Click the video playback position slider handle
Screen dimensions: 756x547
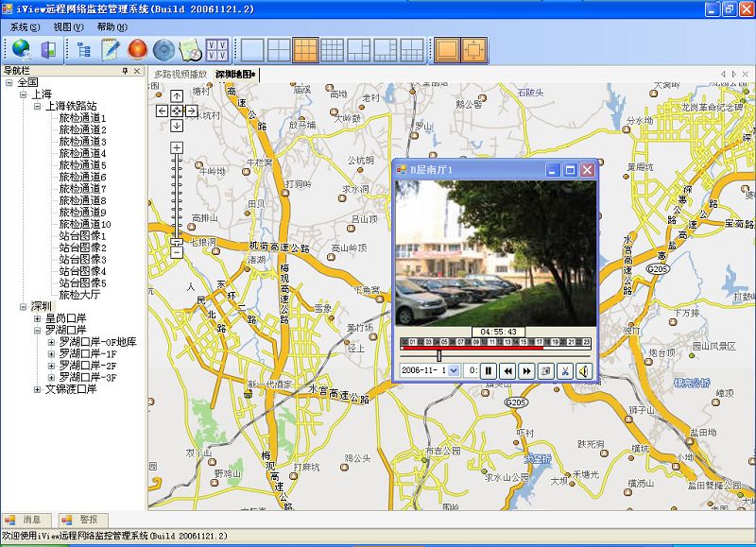click(438, 355)
